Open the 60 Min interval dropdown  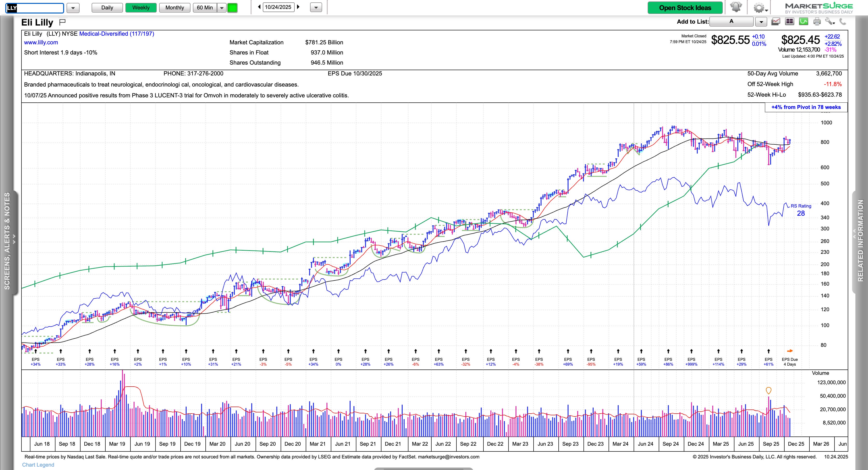(222, 7)
